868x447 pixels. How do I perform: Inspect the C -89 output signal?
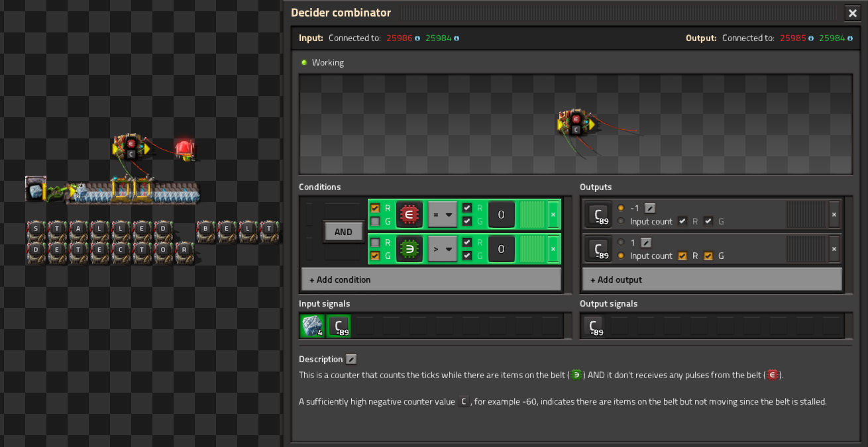point(593,326)
